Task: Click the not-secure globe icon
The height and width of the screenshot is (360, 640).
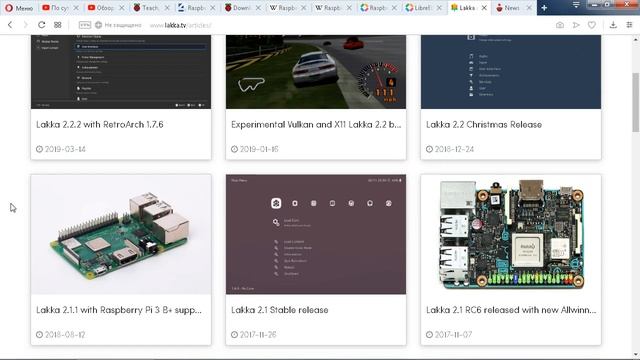Action: [x=98, y=25]
